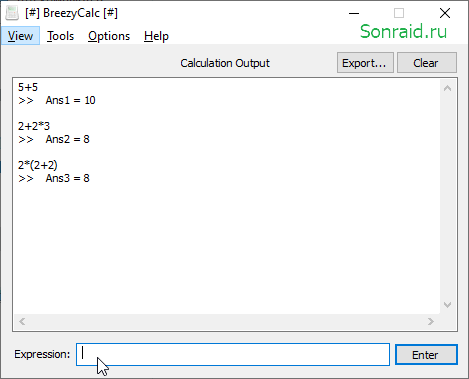Clear the calculation output
Image resolution: width=469 pixels, height=379 pixels.
click(x=427, y=63)
